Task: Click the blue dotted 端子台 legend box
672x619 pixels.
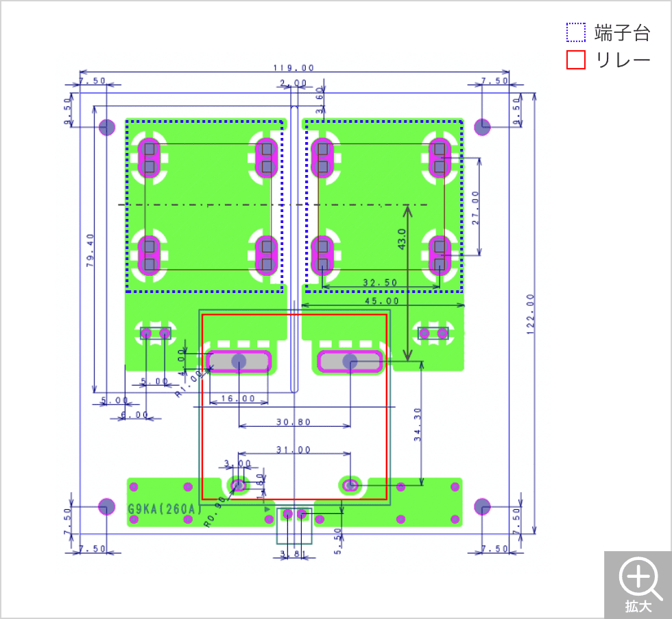Action: click(576, 33)
